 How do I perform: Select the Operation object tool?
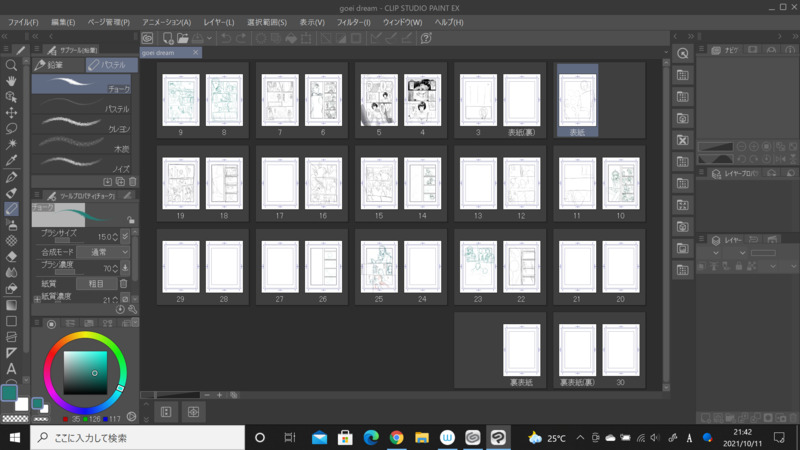pos(11,96)
